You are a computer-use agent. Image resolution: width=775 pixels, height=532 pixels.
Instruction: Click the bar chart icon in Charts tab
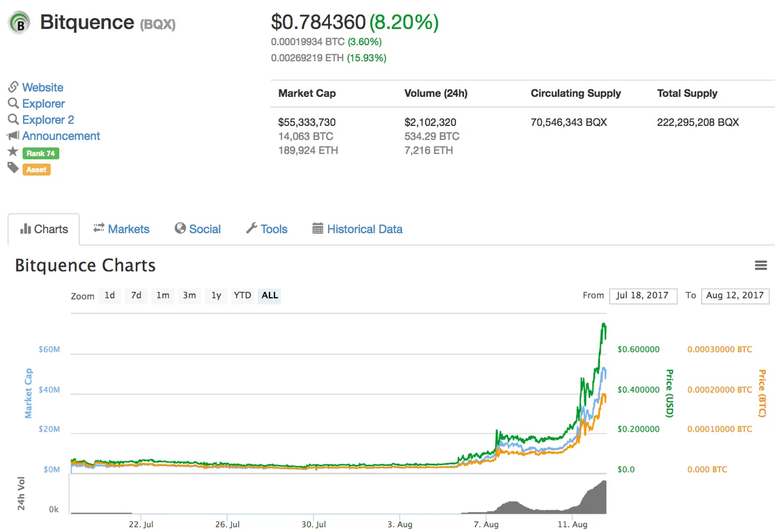coord(25,229)
